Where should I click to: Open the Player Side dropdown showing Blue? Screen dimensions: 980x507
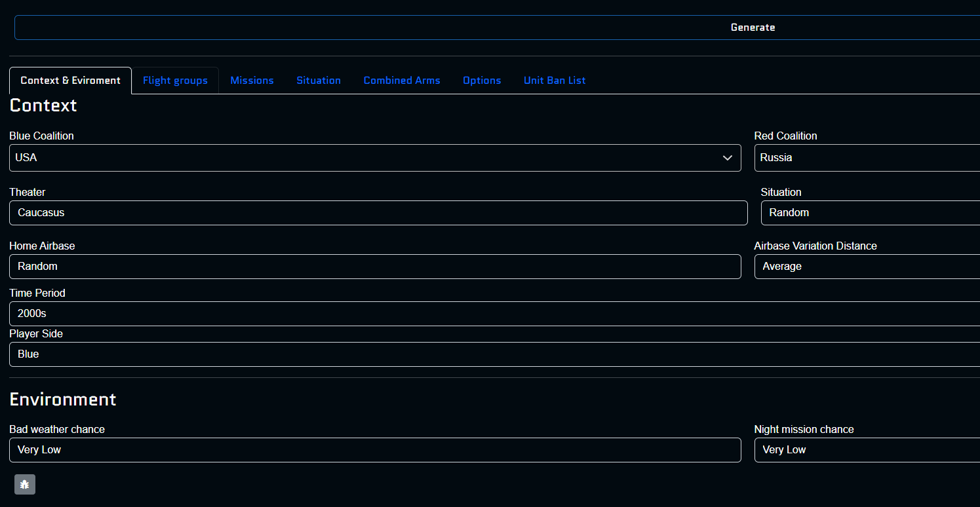pyautogui.click(x=494, y=354)
